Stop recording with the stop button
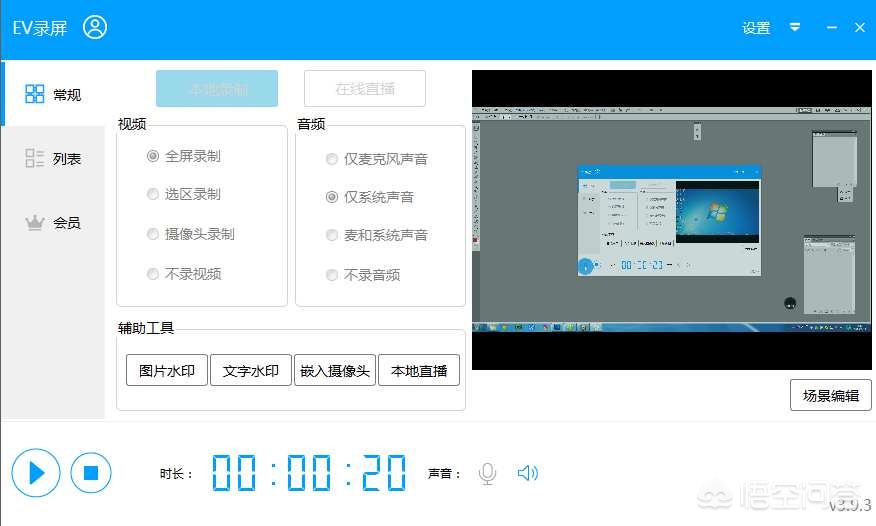The image size is (876, 526). pyautogui.click(x=91, y=473)
